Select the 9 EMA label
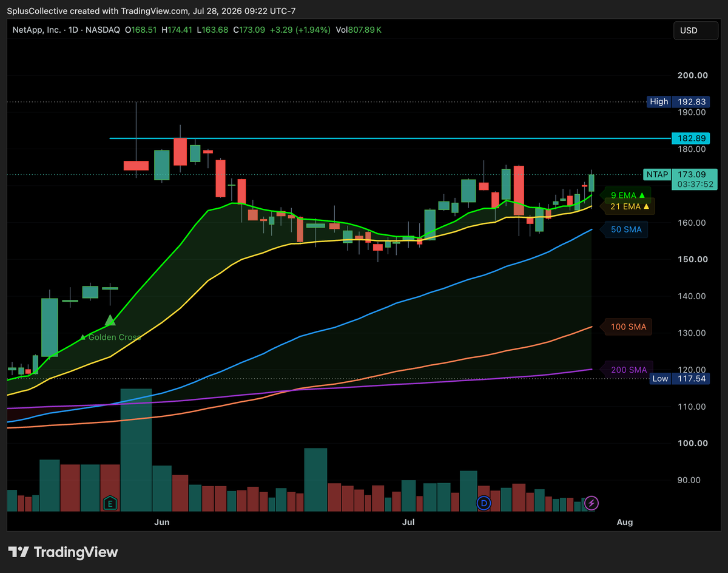This screenshot has height=573, width=728. coord(625,195)
